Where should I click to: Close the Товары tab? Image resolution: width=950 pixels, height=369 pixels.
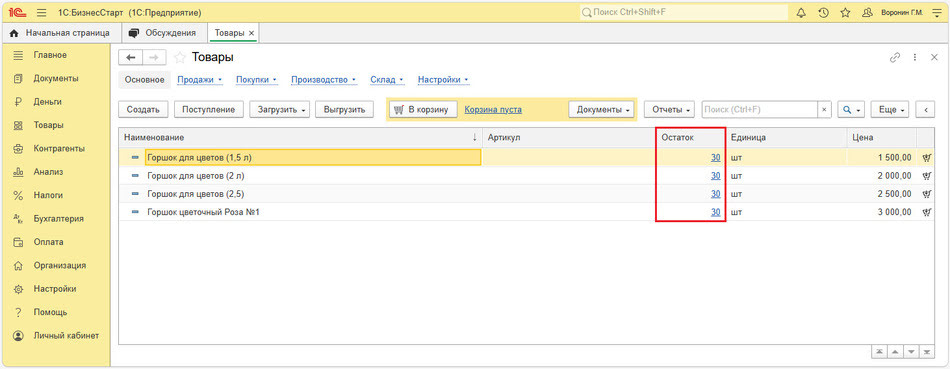tap(251, 33)
